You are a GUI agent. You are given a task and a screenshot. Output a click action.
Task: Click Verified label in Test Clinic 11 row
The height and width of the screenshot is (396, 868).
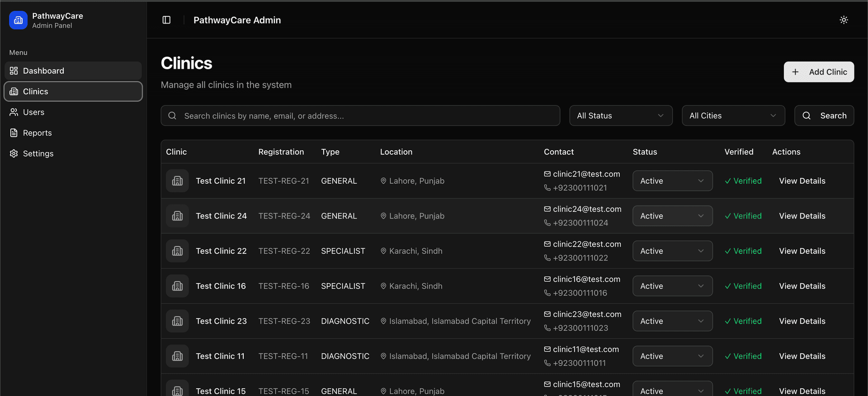pyautogui.click(x=747, y=356)
